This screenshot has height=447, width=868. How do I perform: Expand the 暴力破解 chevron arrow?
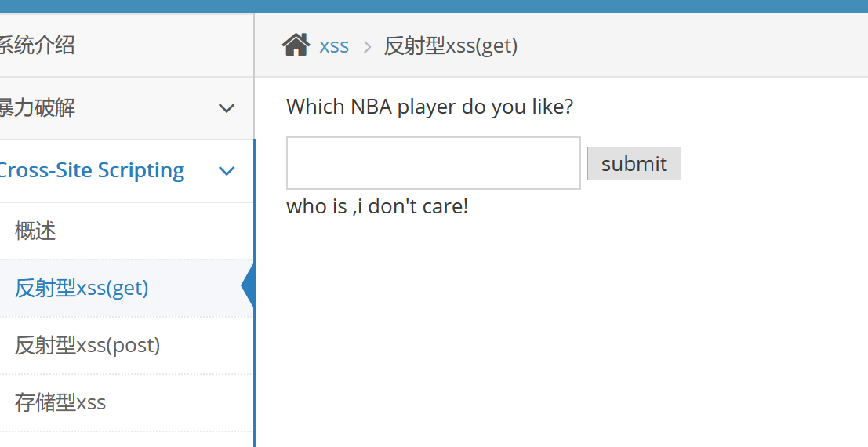coord(227,108)
